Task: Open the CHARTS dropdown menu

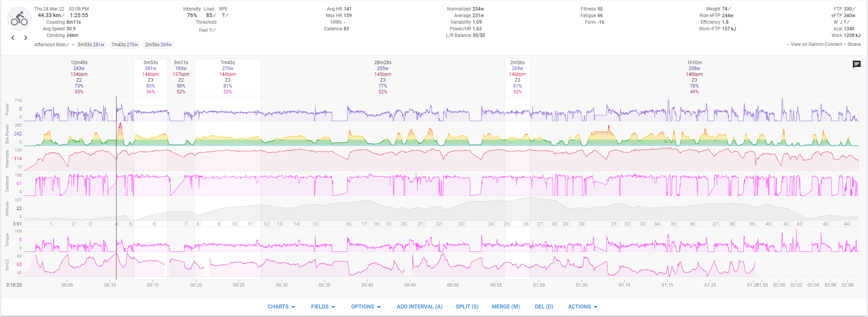Action: (x=281, y=306)
